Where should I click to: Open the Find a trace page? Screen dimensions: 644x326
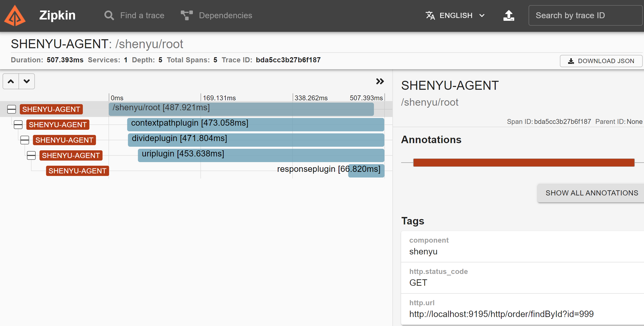tap(142, 15)
